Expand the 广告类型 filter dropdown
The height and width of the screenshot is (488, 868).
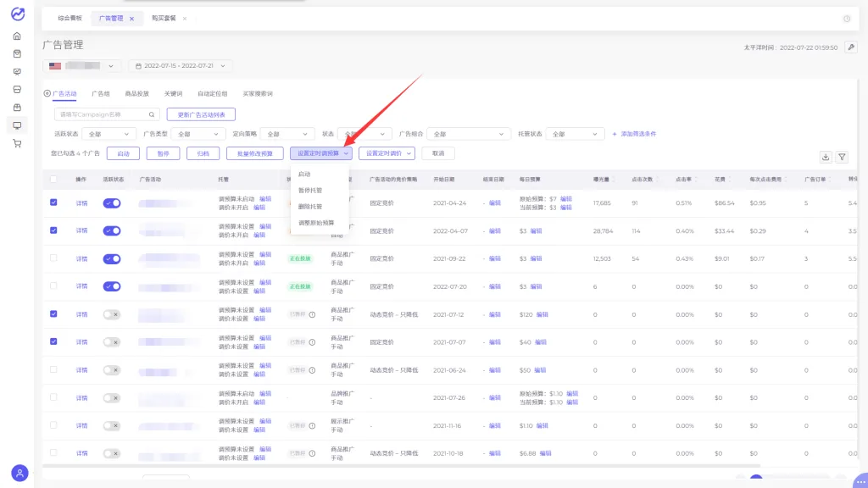point(198,134)
